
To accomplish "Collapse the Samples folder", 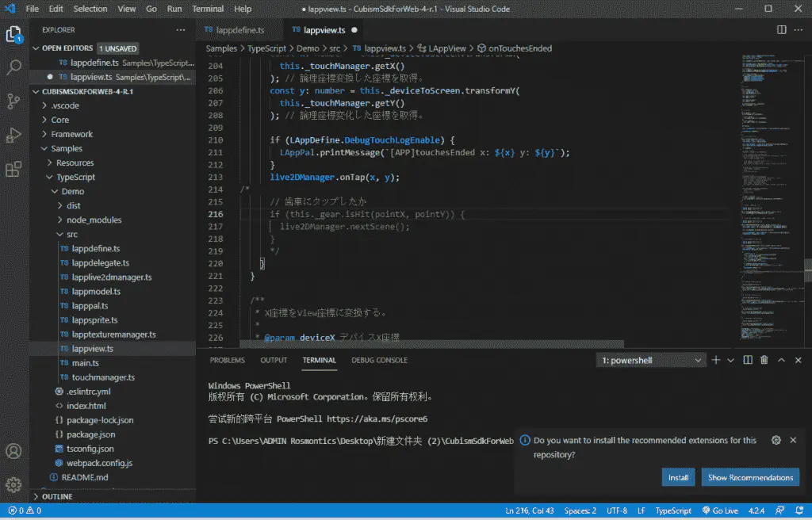I will click(44, 149).
